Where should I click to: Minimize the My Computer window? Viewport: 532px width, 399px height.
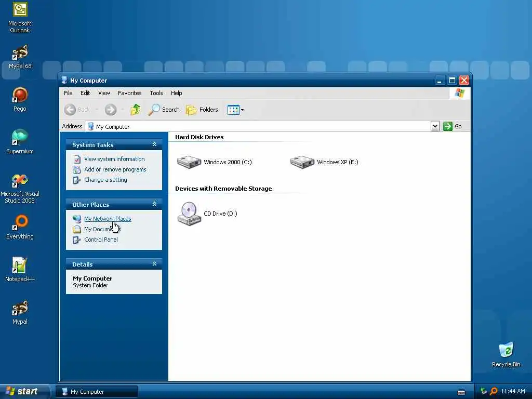pos(440,81)
